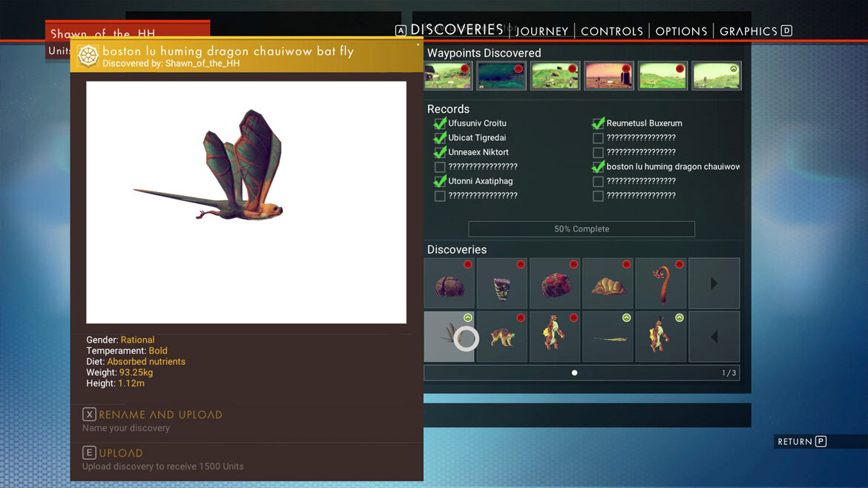Click the '1/3' page counter
Image resolution: width=868 pixels, height=488 pixels.
[x=729, y=373]
